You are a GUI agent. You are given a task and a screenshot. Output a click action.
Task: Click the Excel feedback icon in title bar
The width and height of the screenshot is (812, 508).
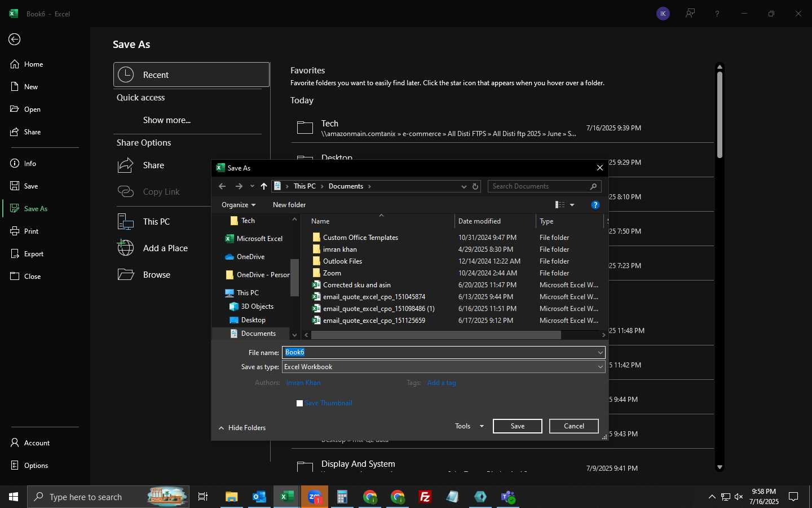click(x=690, y=14)
